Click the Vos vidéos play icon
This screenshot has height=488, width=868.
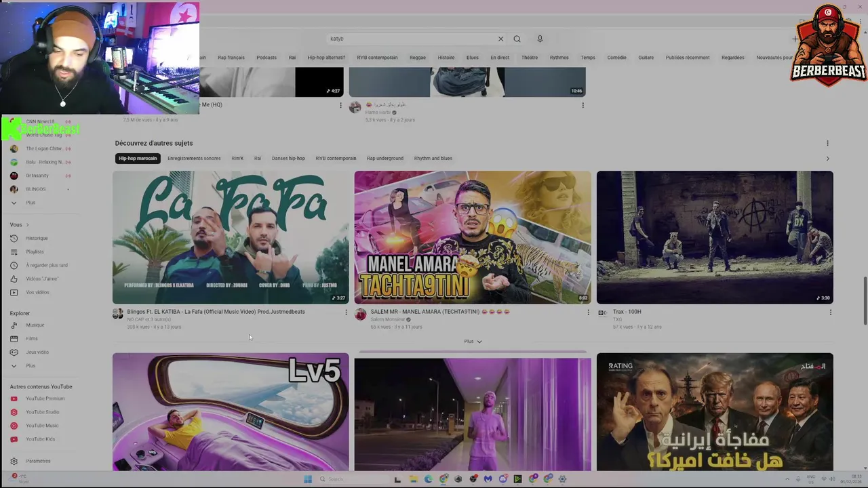14,292
